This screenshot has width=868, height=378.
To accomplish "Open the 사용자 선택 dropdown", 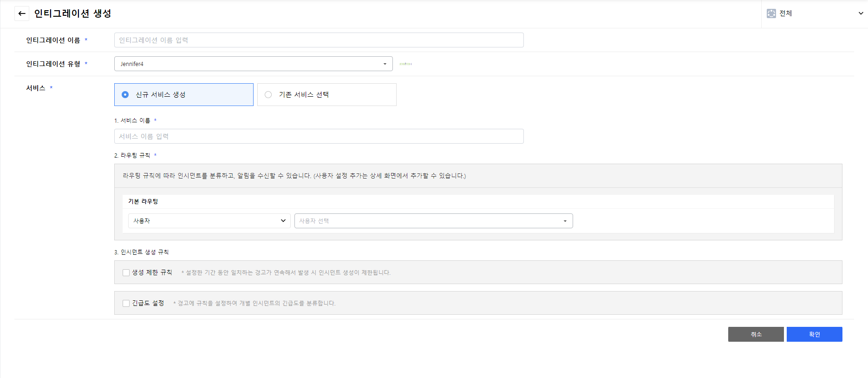I will [x=433, y=221].
